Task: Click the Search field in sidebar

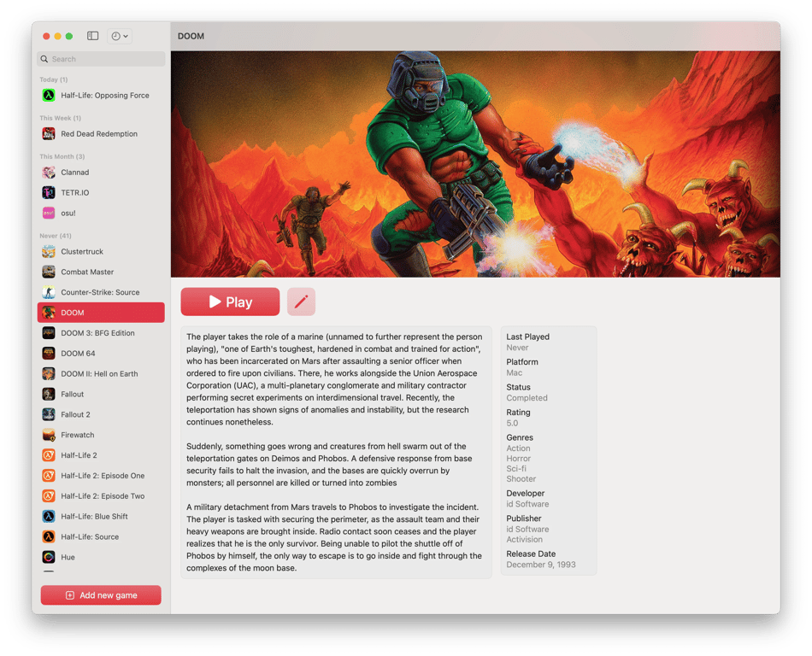Action: [x=101, y=59]
